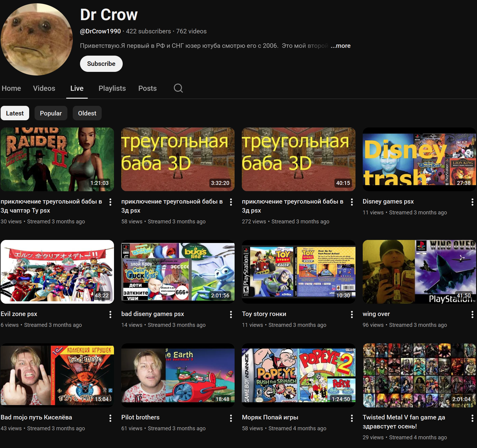Click the '422 subscribers' text
Image resolution: width=477 pixels, height=448 pixels.
coord(148,31)
